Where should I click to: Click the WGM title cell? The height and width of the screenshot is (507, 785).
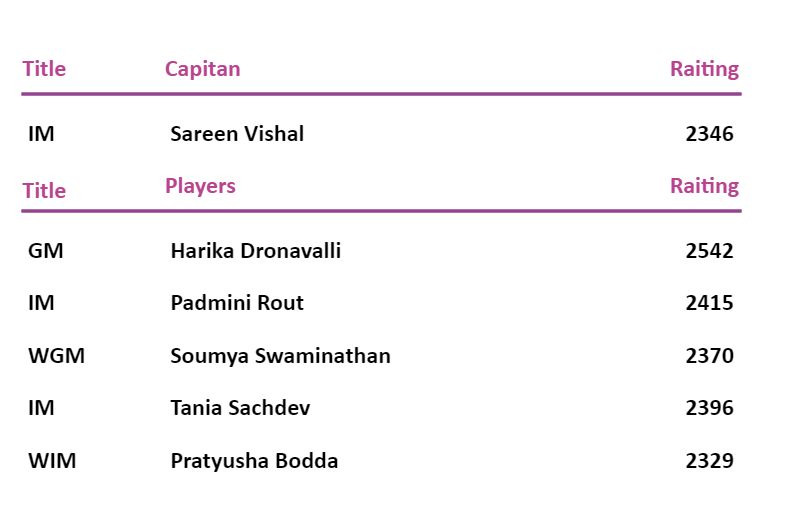pyautogui.click(x=56, y=356)
